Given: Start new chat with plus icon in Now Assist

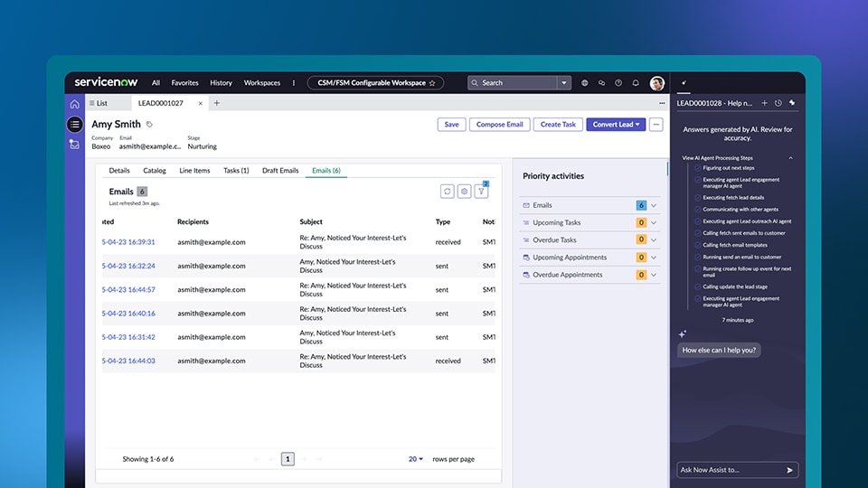Looking at the screenshot, I should [x=764, y=103].
